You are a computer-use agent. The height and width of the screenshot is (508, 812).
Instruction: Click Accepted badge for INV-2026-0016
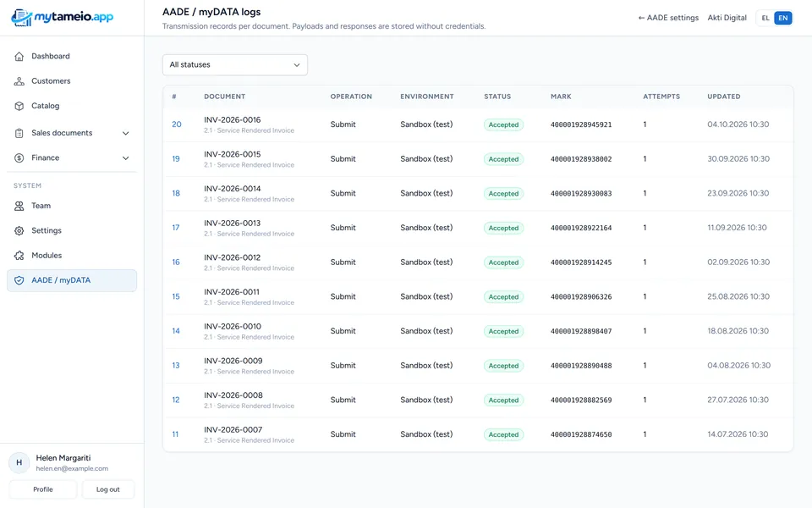[503, 125]
